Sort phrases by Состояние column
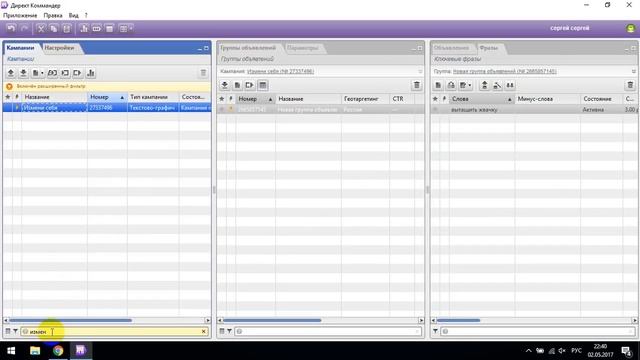640x360 pixels. pyautogui.click(x=602, y=99)
